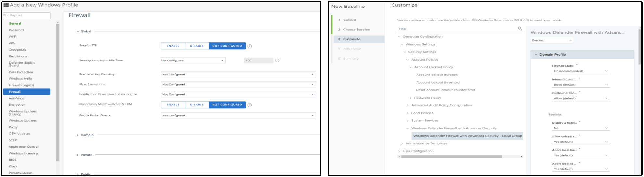The width and height of the screenshot is (644, 177).
Task: Click Windows Defender Firewall Local Group policy item
Action: pyautogui.click(x=467, y=136)
